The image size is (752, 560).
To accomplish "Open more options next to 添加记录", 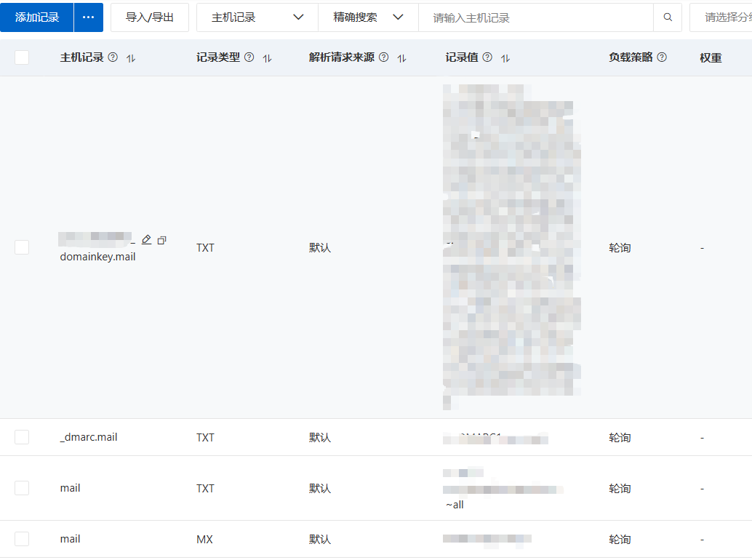I will point(89,17).
